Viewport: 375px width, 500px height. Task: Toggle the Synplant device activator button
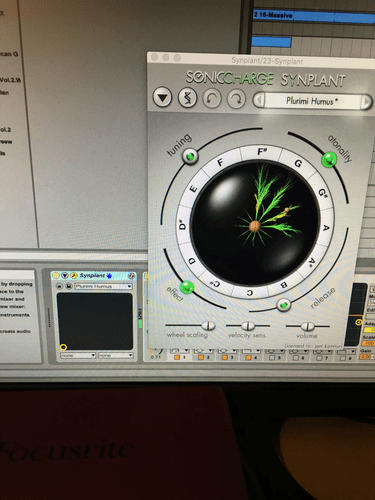click(x=56, y=275)
